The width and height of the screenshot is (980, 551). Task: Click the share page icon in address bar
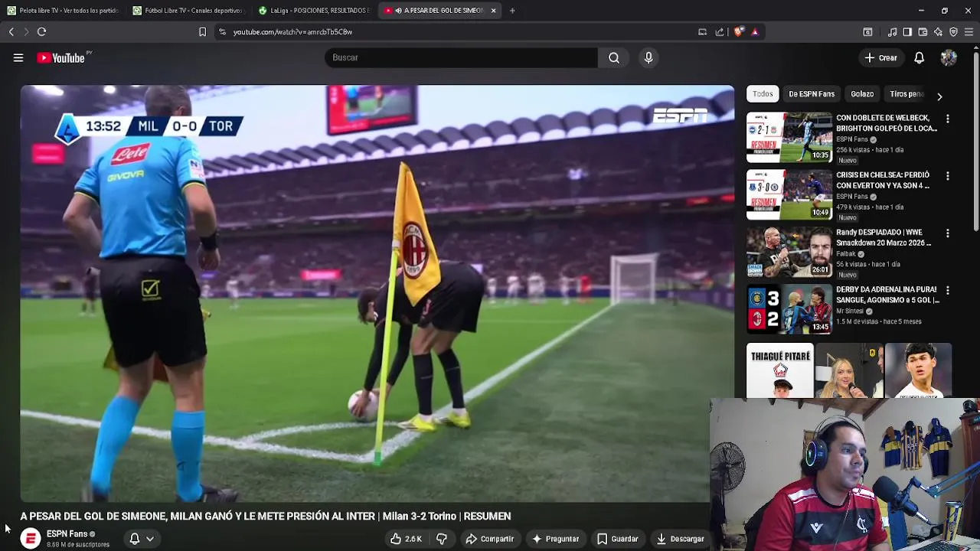click(x=720, y=31)
